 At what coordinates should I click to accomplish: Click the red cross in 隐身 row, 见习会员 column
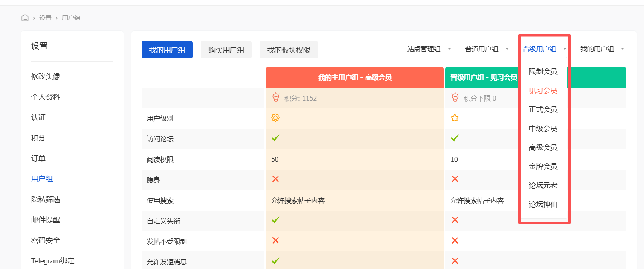tap(455, 179)
